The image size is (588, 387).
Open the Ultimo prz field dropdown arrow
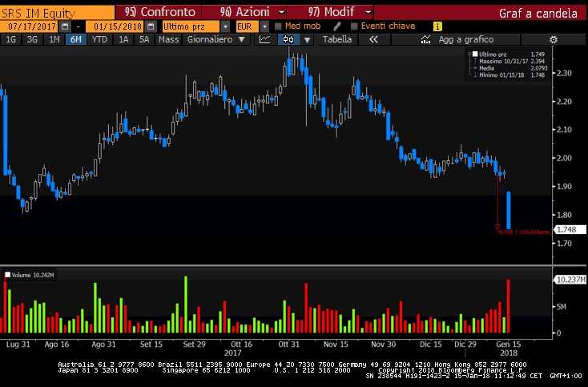225,26
